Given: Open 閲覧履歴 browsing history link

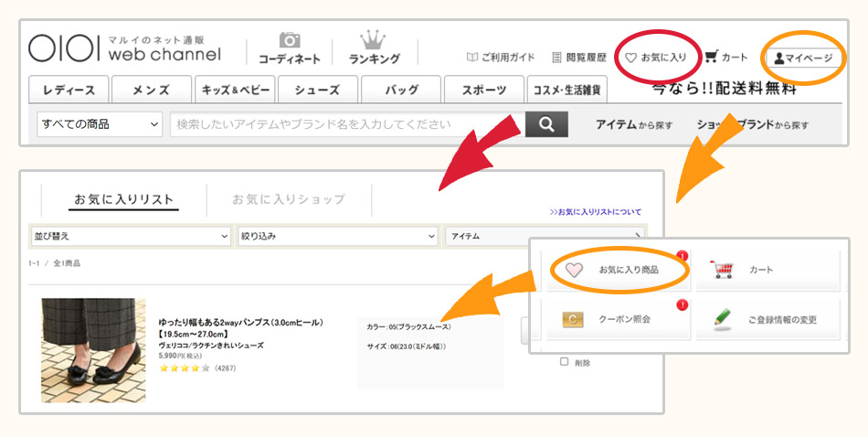Looking at the screenshot, I should point(579,57).
